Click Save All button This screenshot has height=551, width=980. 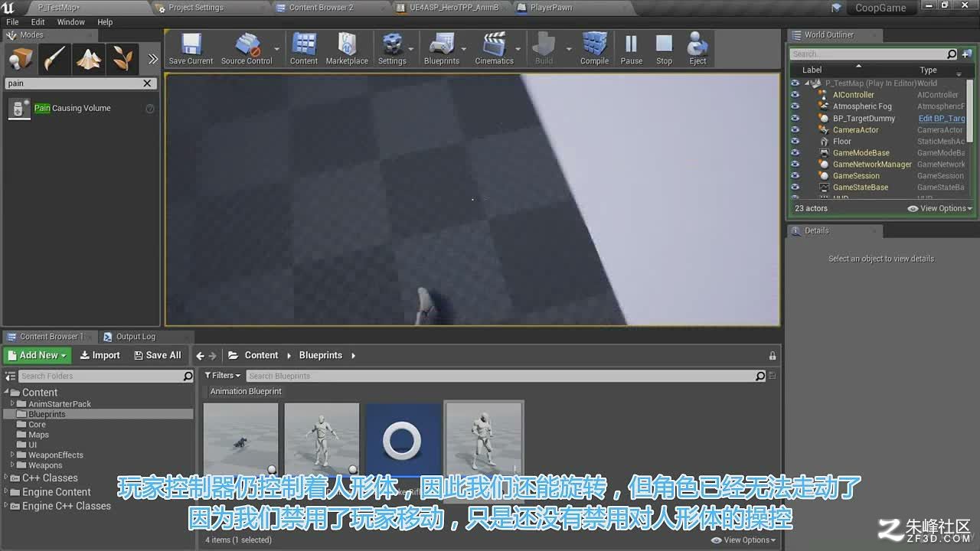158,355
